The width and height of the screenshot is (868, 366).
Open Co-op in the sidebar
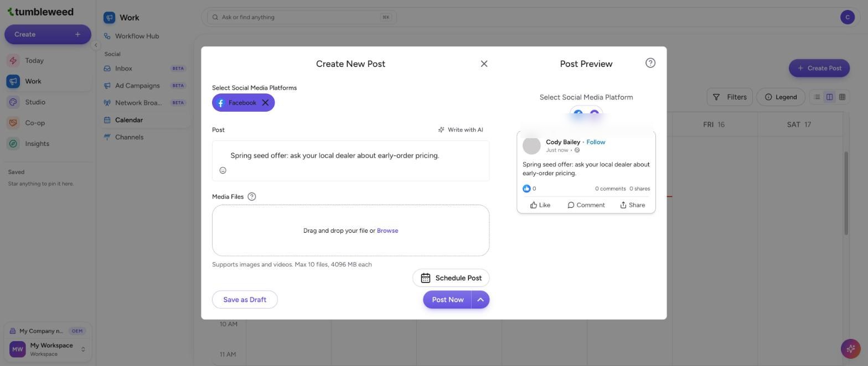[48, 123]
